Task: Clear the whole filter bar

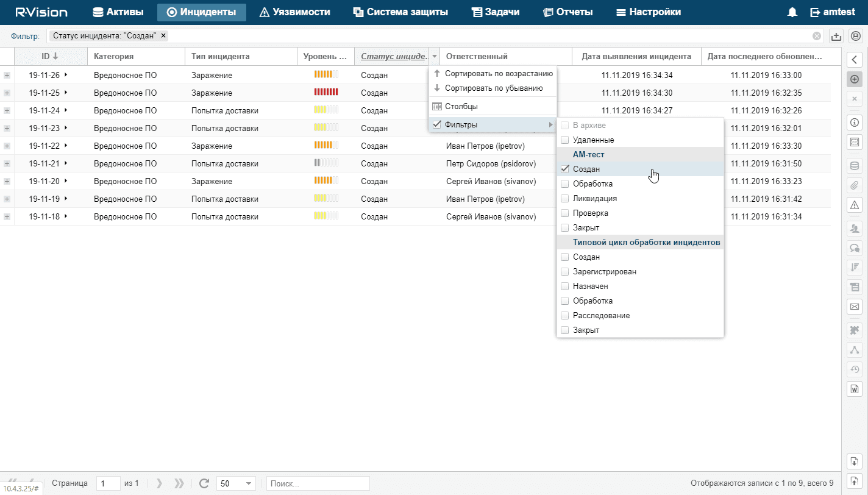Action: coord(817,36)
